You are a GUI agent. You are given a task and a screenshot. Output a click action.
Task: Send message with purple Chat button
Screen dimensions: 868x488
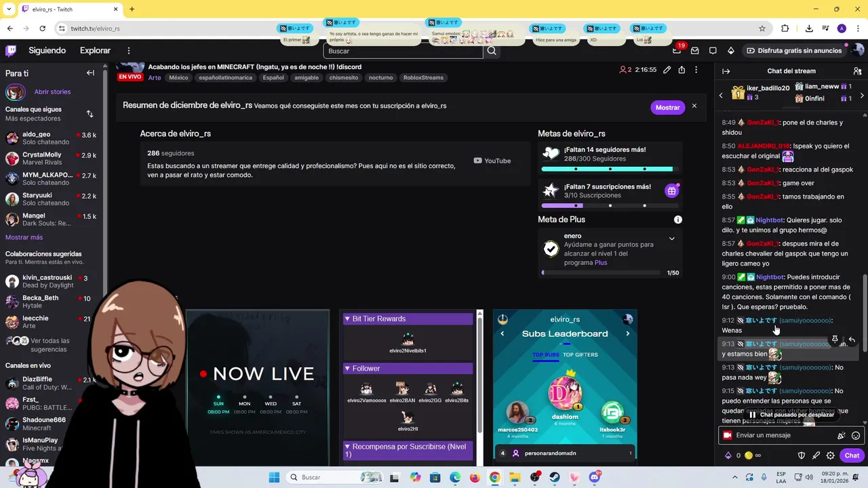coord(852,455)
